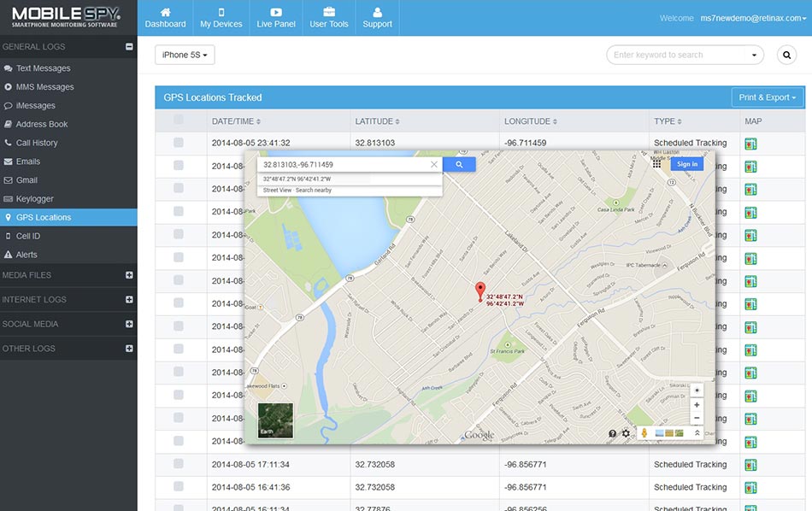
Task: Toggle the select-all checkbox in table header
Action: click(x=179, y=120)
